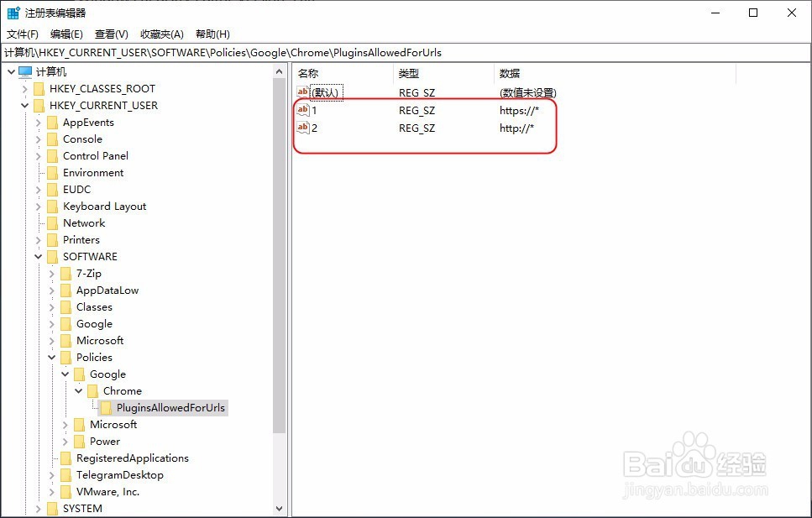Click the VMware, Inc. folder icon

coord(65,492)
